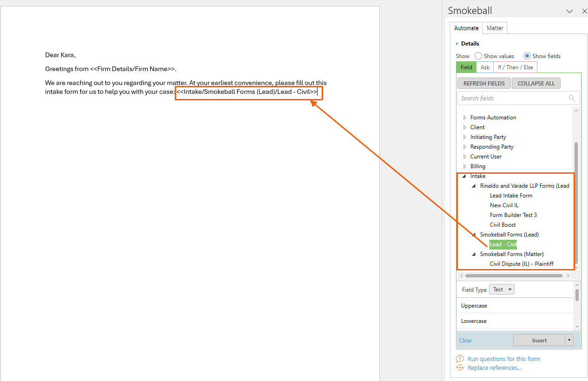Click the REFRESH FIELDS button
This screenshot has width=588, height=381.
click(x=484, y=84)
